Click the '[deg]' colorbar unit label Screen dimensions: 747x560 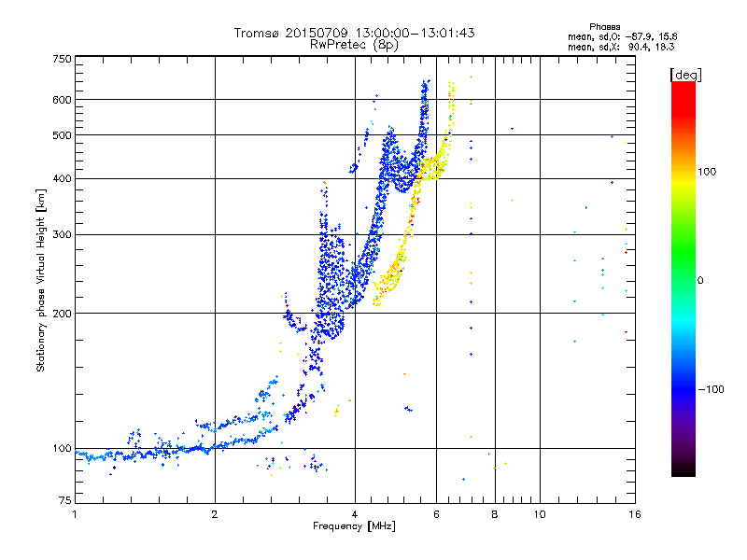click(x=685, y=75)
